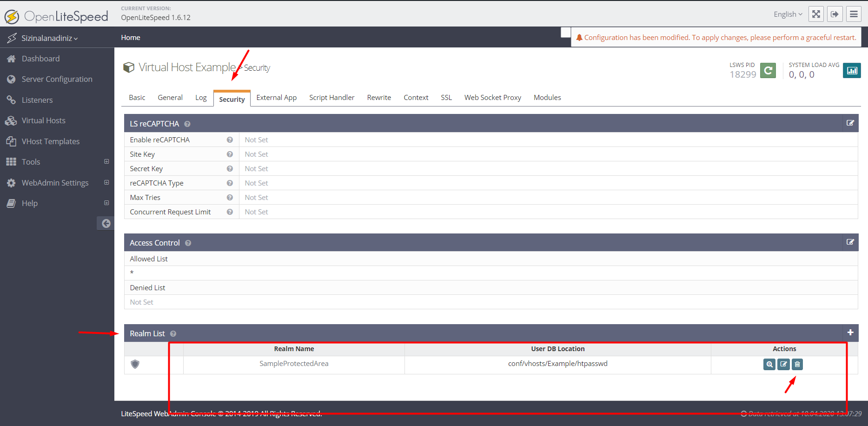Edit the LS reCAPTCHA section
The height and width of the screenshot is (426, 868).
click(x=850, y=123)
